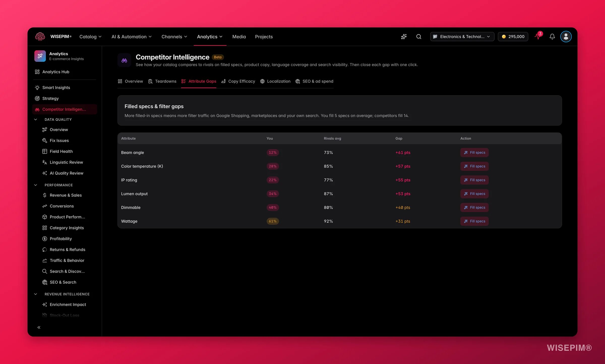This screenshot has height=364, width=605.
Task: Click Fill specs for Dimmable
Action: pyautogui.click(x=474, y=207)
